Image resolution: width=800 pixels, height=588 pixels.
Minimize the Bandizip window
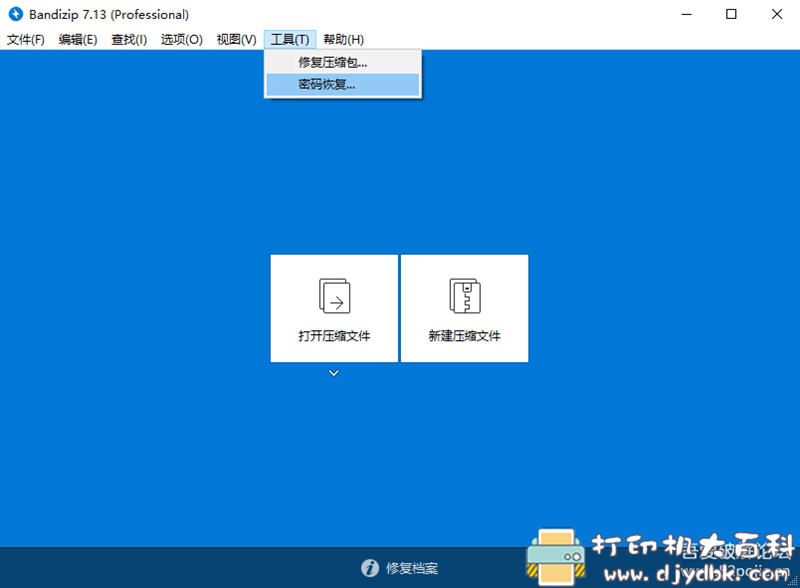coord(687,14)
